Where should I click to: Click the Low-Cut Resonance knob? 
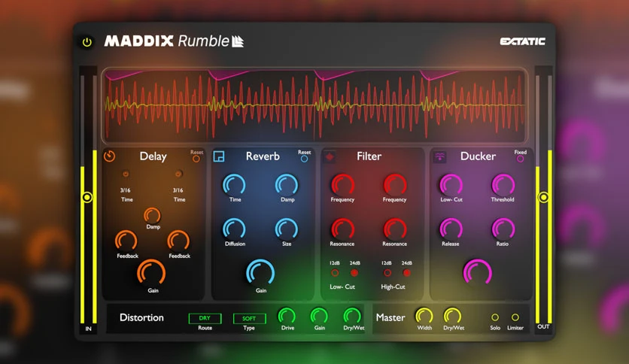(342, 229)
